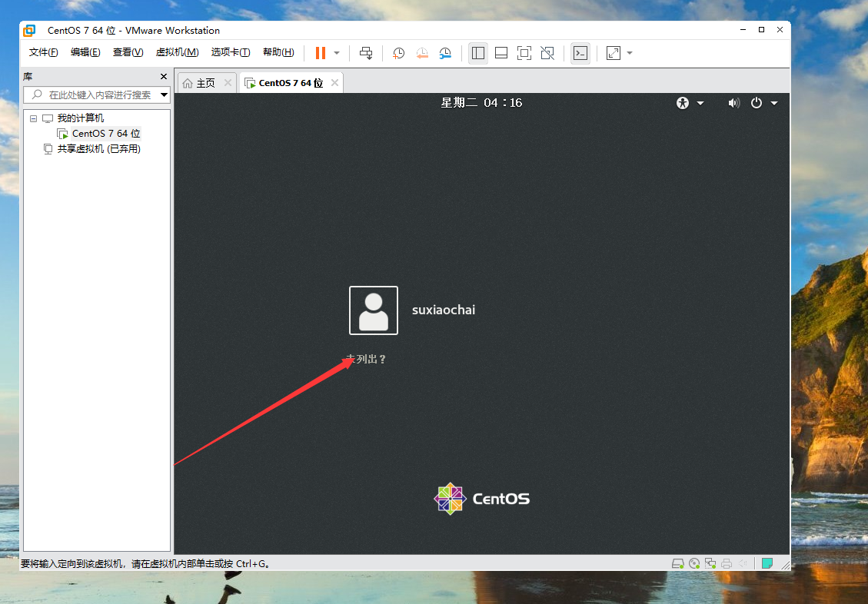Take a snapshot of this virtual machine
The image size is (868, 604).
pos(398,53)
